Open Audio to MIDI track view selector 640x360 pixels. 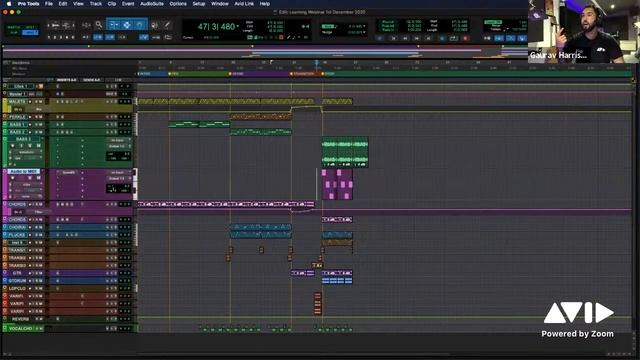(x=27, y=184)
